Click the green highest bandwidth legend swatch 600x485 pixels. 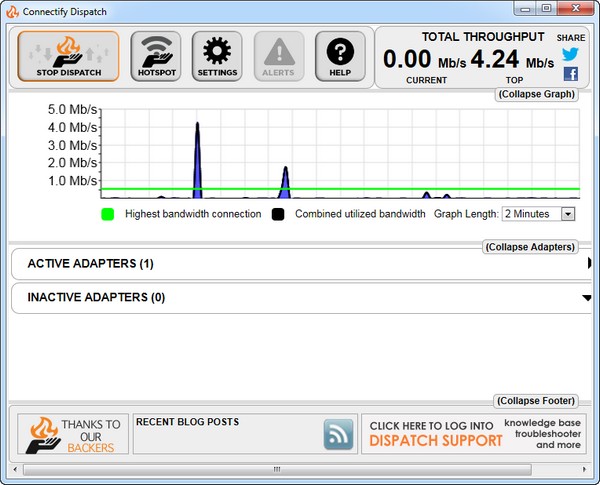tap(108, 214)
